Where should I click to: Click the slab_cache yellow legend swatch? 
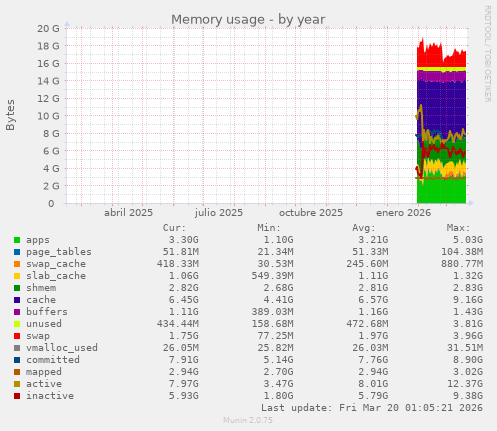(x=17, y=276)
